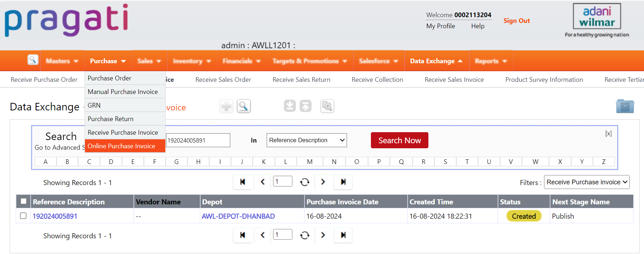Open the AWL-DEPOT-DHANBAD depot link
The image size is (644, 254).
pos(238,216)
